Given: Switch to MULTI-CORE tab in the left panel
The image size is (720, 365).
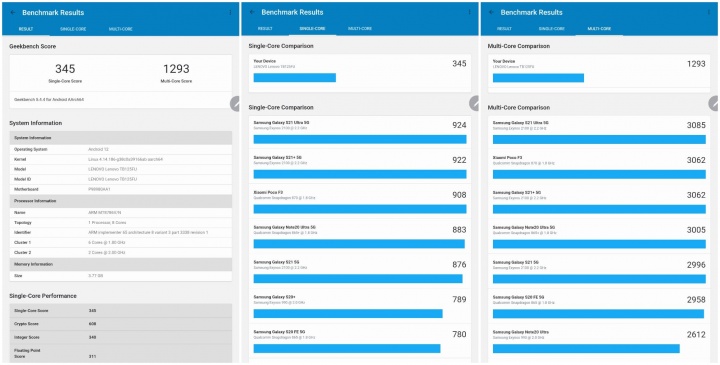Looking at the screenshot, I should pos(121,29).
